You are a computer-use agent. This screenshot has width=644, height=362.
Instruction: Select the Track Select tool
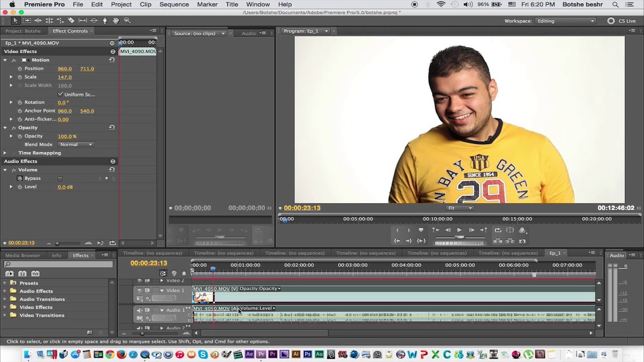click(x=27, y=21)
